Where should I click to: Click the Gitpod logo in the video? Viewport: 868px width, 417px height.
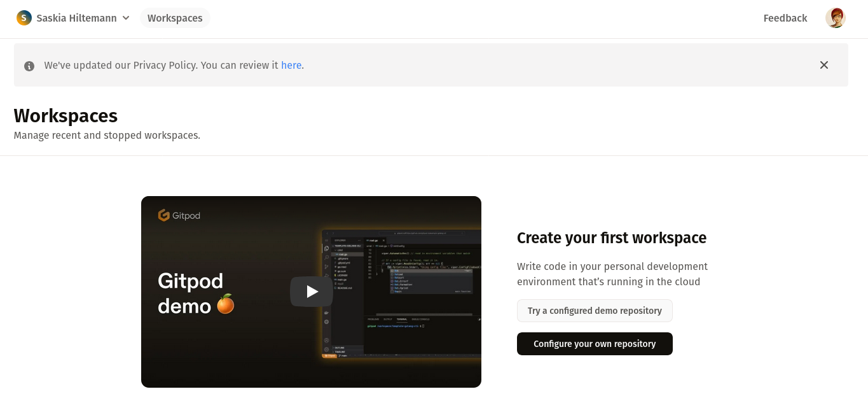[x=179, y=216]
